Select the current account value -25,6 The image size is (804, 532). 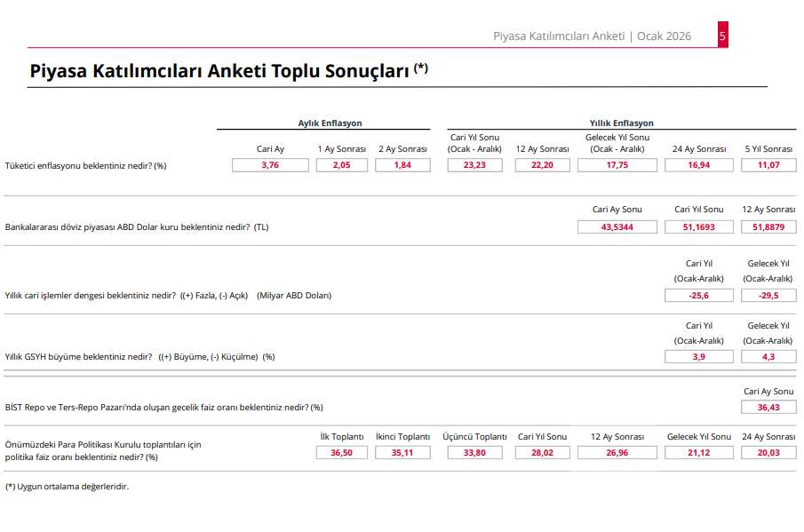tap(699, 295)
